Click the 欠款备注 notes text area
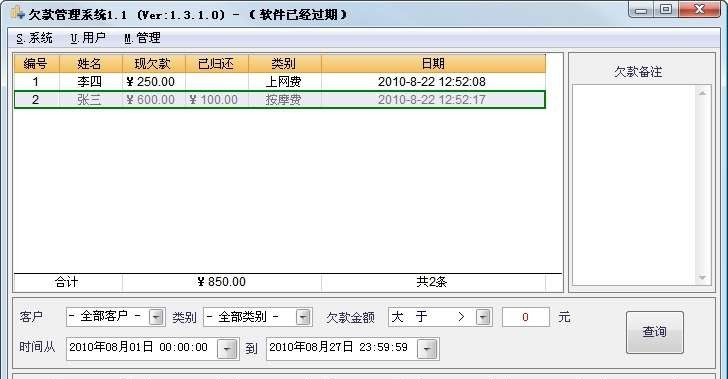728x379 pixels. [x=634, y=185]
